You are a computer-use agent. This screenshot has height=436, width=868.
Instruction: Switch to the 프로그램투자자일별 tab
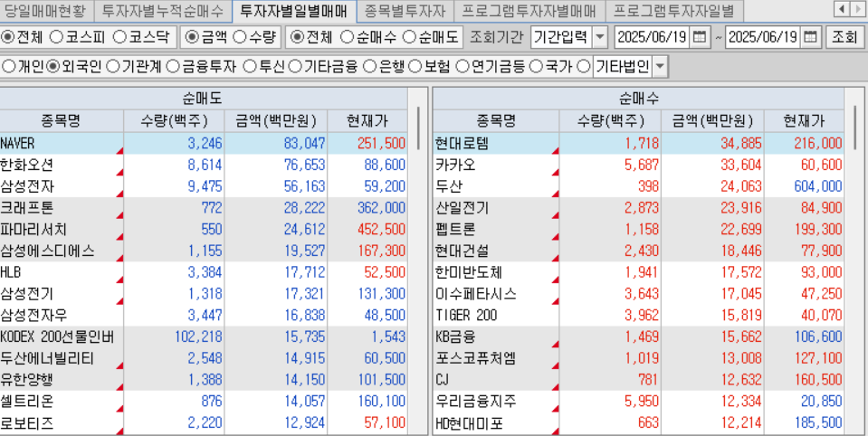(x=673, y=9)
